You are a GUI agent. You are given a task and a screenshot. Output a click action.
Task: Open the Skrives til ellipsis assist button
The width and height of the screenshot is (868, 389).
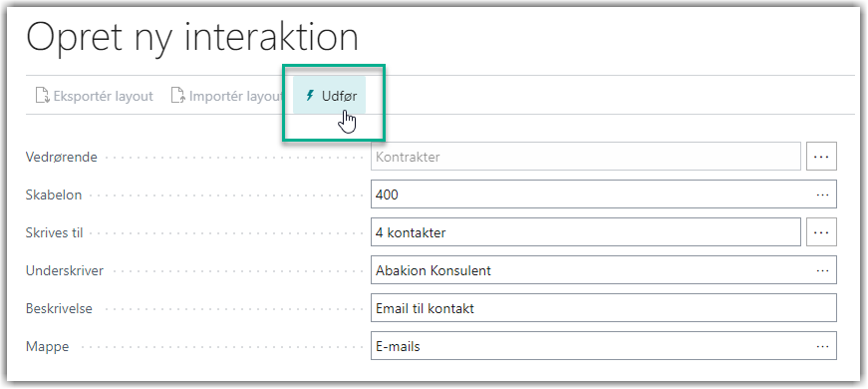pos(821,232)
